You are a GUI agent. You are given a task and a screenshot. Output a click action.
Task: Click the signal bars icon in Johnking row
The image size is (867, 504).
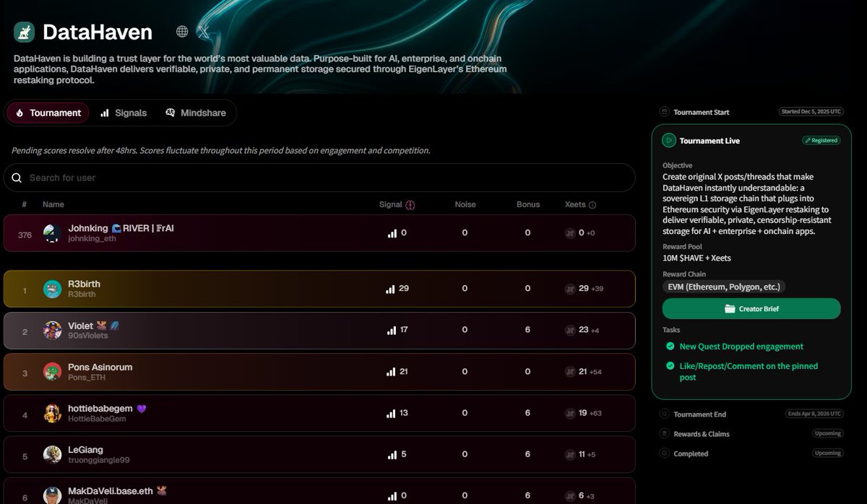point(392,233)
